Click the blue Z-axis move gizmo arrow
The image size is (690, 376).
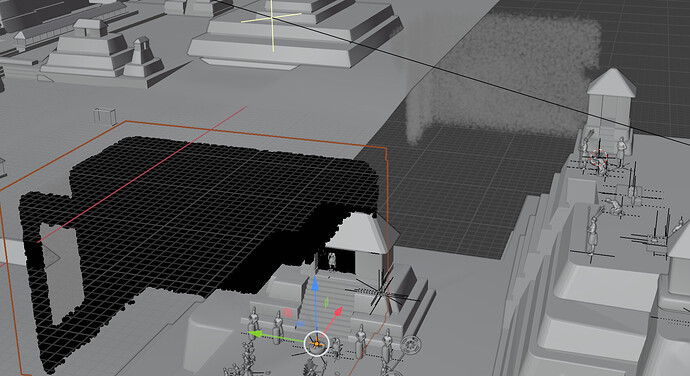click(x=315, y=284)
